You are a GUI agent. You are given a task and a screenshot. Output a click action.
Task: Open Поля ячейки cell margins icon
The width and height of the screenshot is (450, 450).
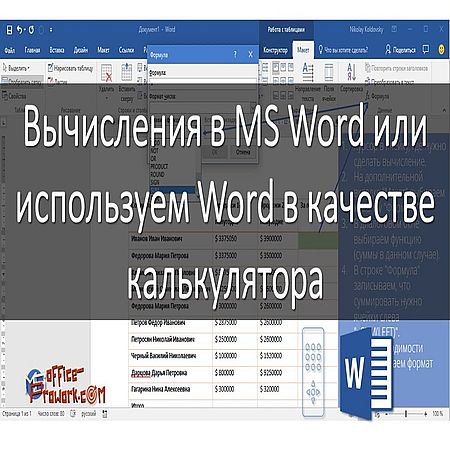pos(329,82)
